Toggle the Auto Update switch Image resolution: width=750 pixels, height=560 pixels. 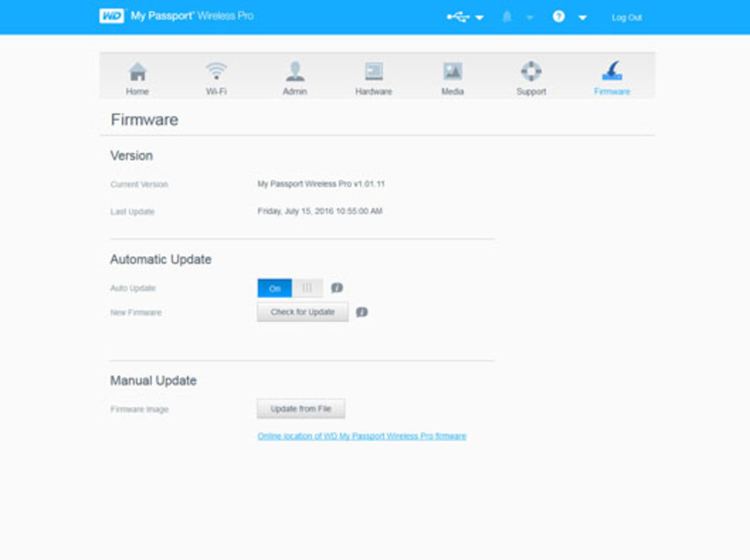[291, 288]
